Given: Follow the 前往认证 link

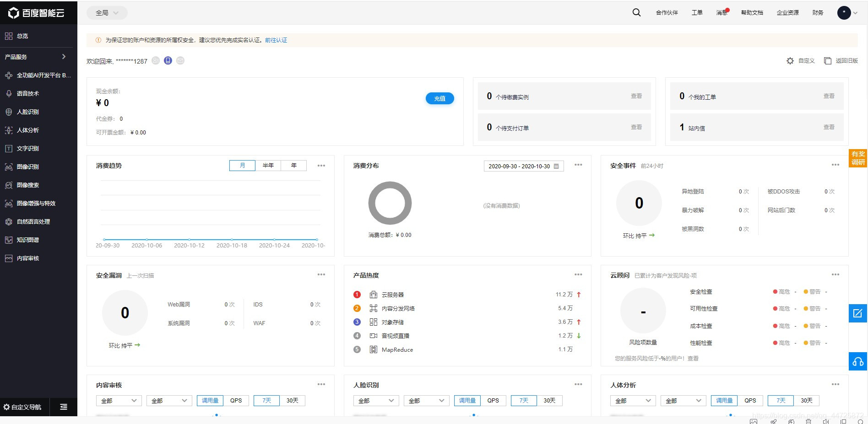Looking at the screenshot, I should coord(276,40).
